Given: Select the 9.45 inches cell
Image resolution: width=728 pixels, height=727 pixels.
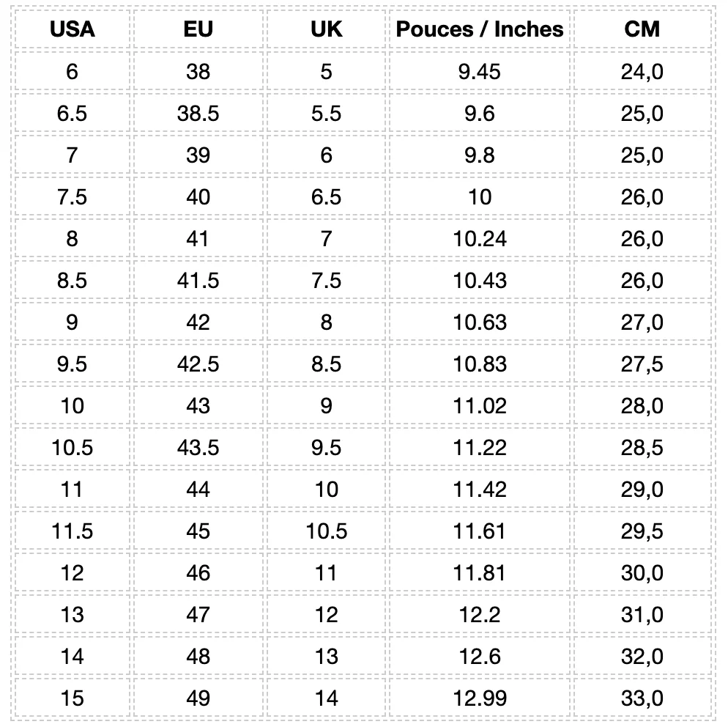Looking at the screenshot, I should 480,71.
